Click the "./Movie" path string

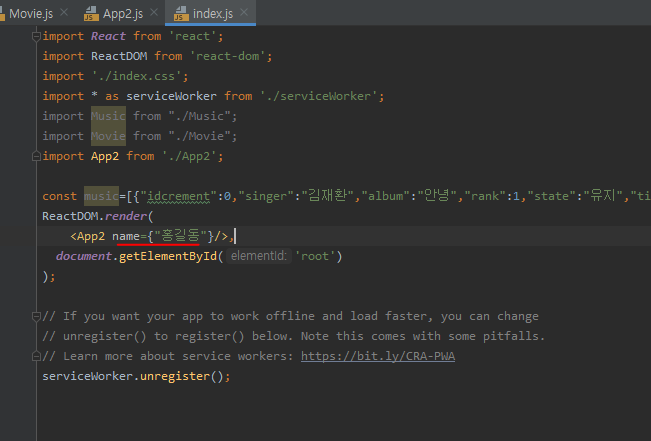tap(199, 136)
